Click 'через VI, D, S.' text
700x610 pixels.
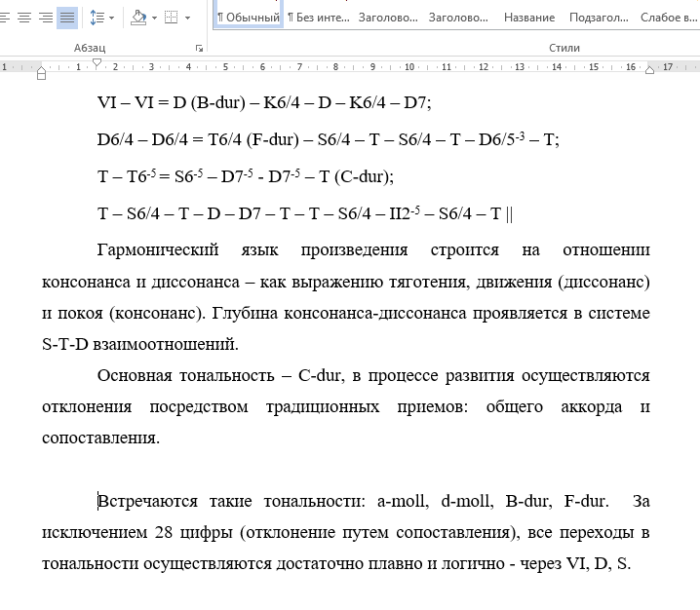coord(575,564)
